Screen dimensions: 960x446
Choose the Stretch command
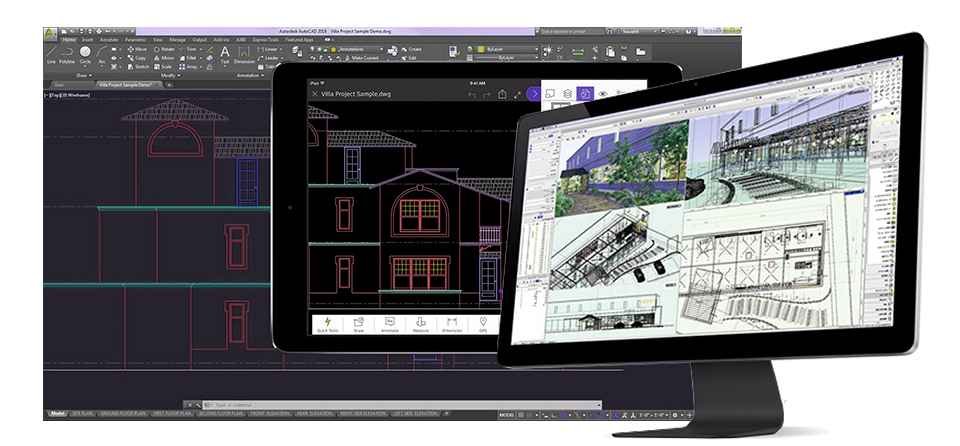(138, 66)
